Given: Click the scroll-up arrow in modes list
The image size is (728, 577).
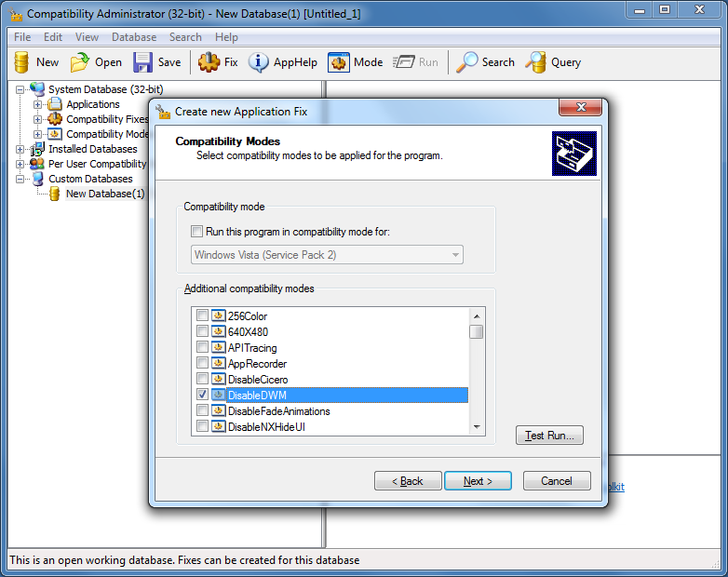Looking at the screenshot, I should pos(477,316).
